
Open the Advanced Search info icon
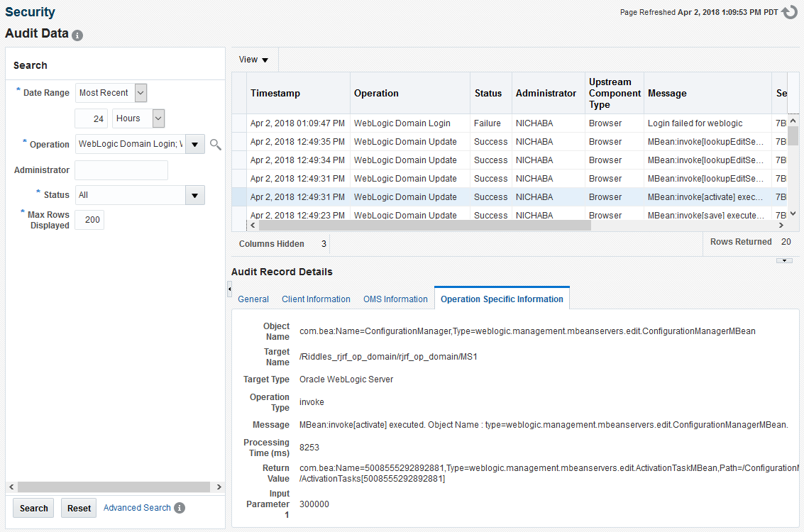[180, 508]
